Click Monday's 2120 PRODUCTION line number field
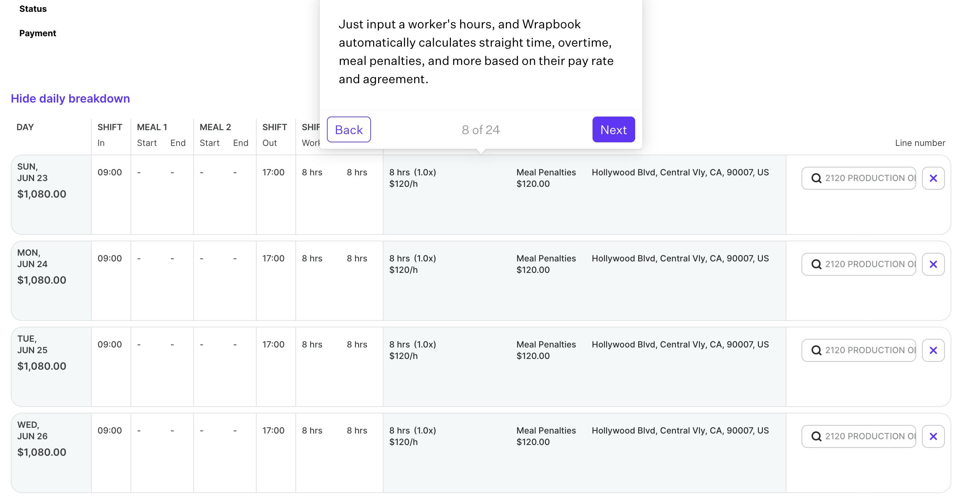 [869, 264]
